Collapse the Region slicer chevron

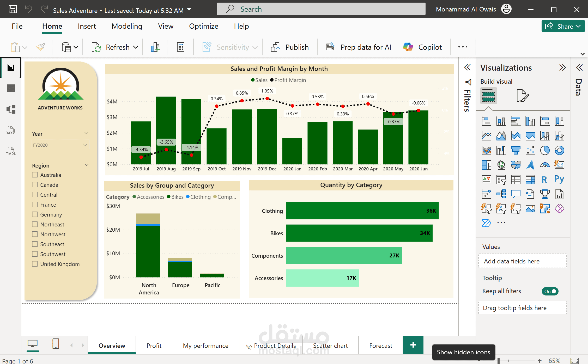pos(87,165)
